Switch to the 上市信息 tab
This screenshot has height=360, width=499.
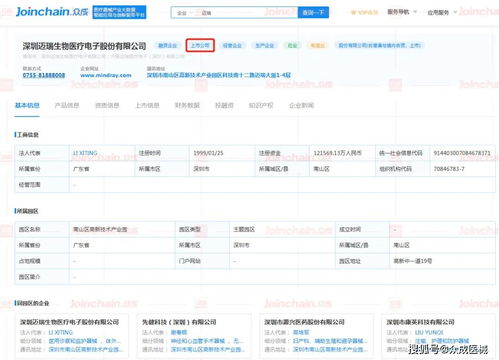point(147,105)
